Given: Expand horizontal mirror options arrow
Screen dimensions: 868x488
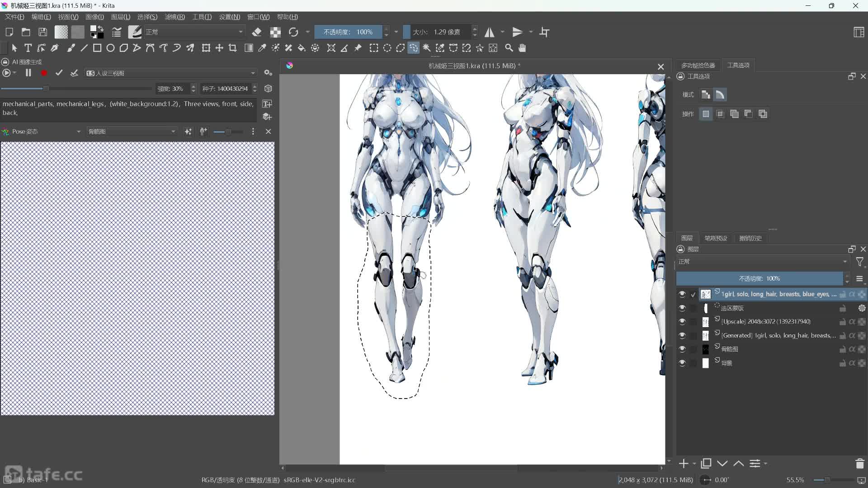Looking at the screenshot, I should point(502,32).
